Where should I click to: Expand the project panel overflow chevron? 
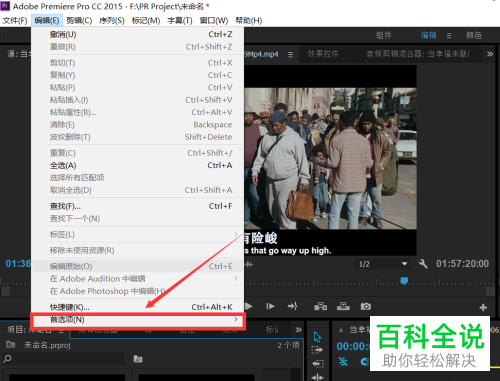point(298,330)
